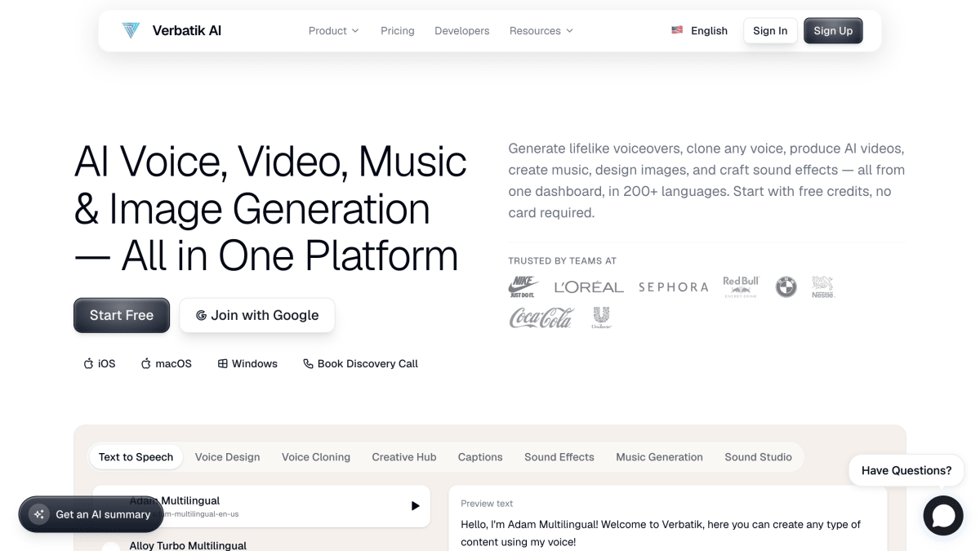The image size is (980, 551).
Task: Click the Verbatik AI brand name
Action: (187, 31)
